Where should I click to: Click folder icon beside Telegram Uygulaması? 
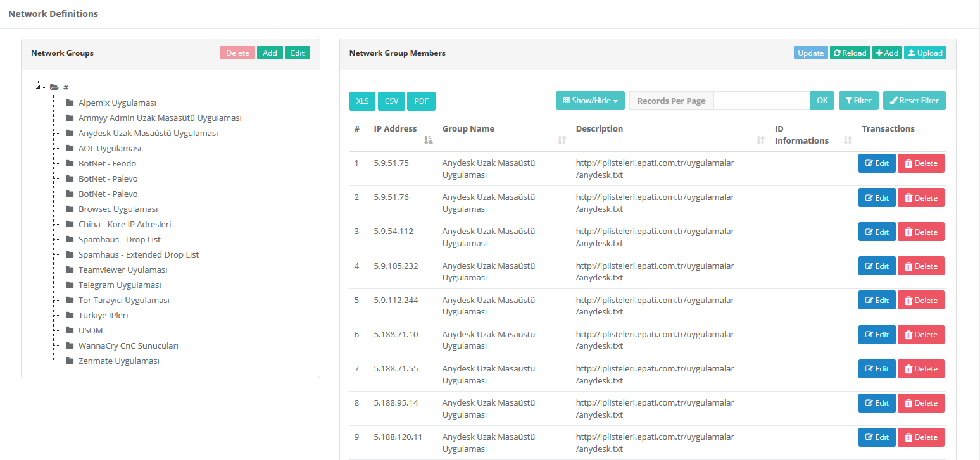click(70, 285)
